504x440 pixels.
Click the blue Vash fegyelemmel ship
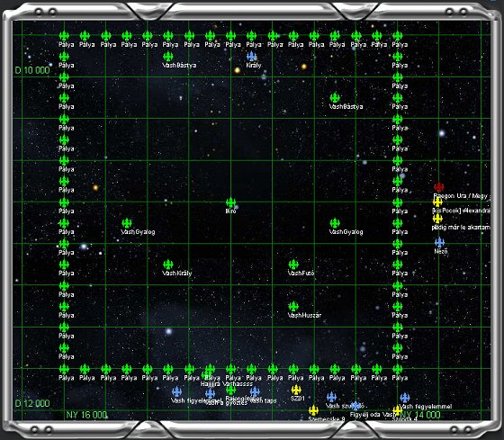[405, 398]
